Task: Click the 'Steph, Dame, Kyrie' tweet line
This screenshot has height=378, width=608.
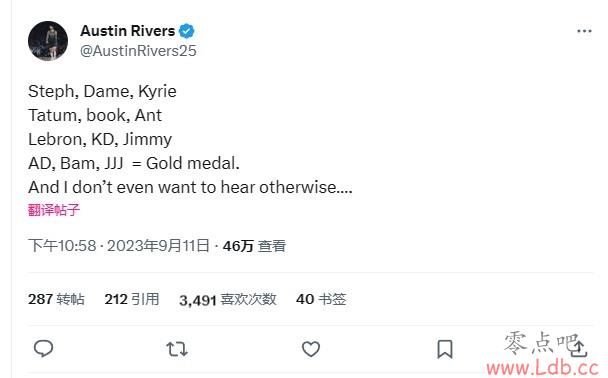Action: (x=102, y=92)
